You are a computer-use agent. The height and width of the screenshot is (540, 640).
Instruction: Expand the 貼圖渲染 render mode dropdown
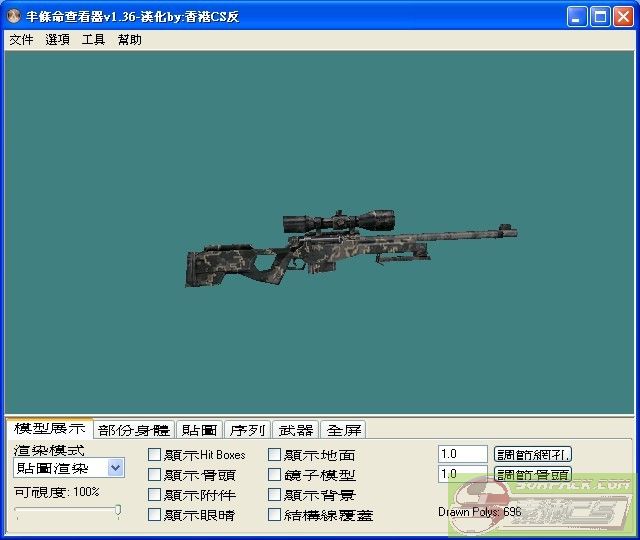coord(115,468)
